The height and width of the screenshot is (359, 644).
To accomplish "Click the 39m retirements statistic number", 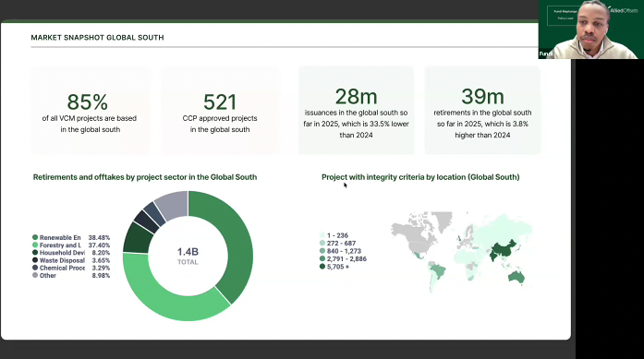I will pyautogui.click(x=482, y=97).
